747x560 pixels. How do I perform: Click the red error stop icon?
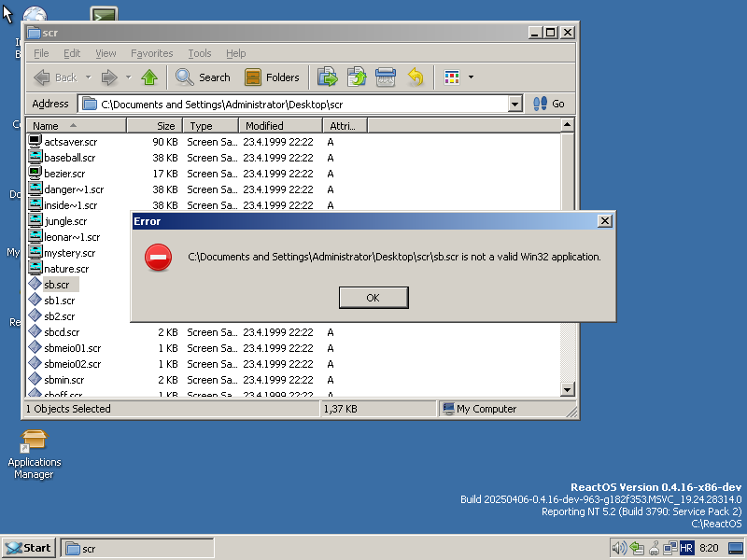tap(158, 258)
